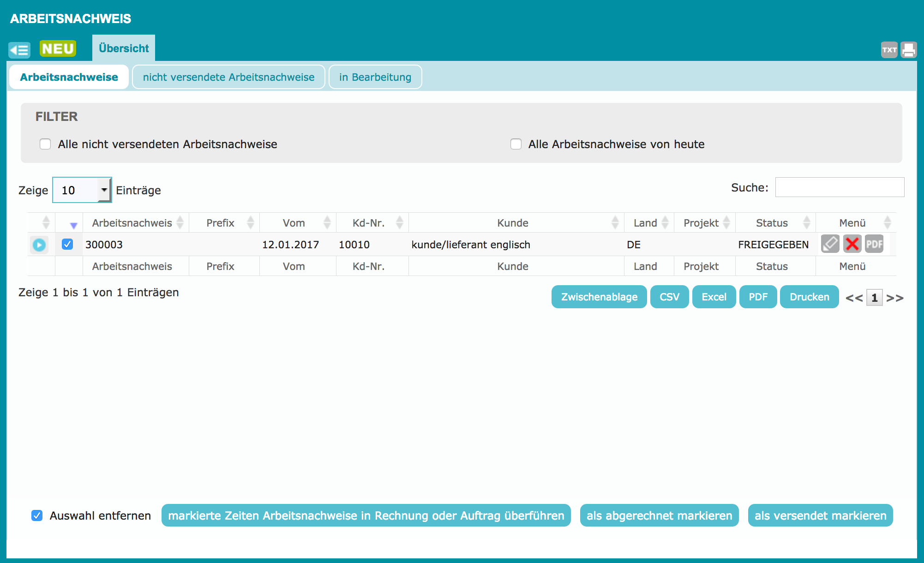Screen dimensions: 924x563
Task: Uncheck the row 300003 checkbox
Action: tap(67, 244)
